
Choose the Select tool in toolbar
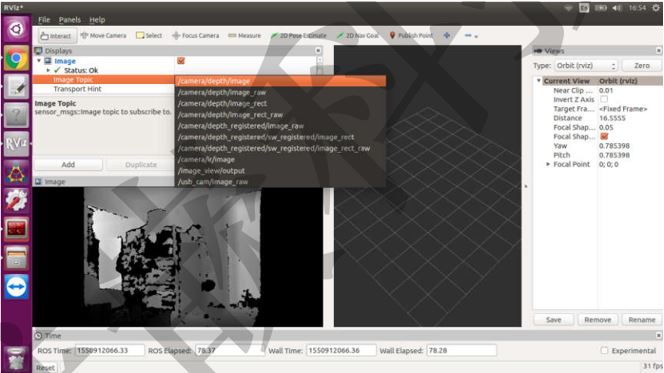149,36
